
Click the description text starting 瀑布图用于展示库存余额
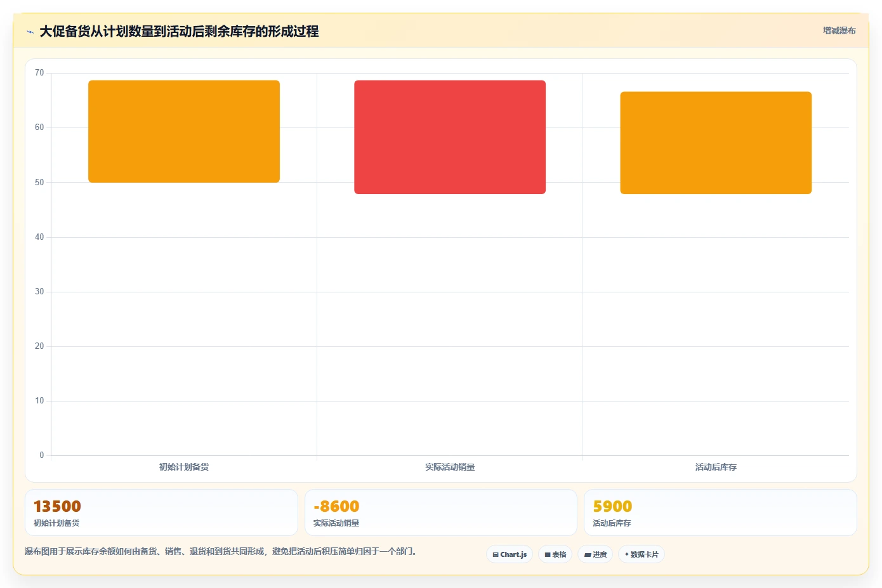point(222,551)
